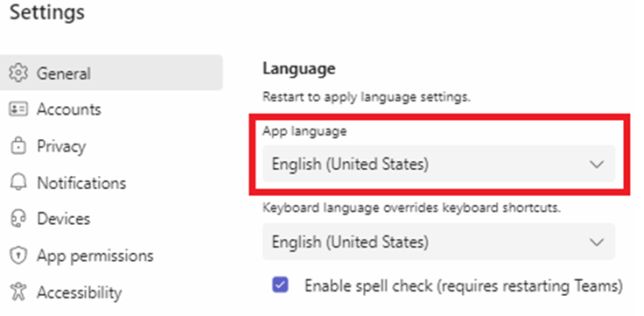Click the Devices headset icon
644x316 pixels.
pos(18,219)
